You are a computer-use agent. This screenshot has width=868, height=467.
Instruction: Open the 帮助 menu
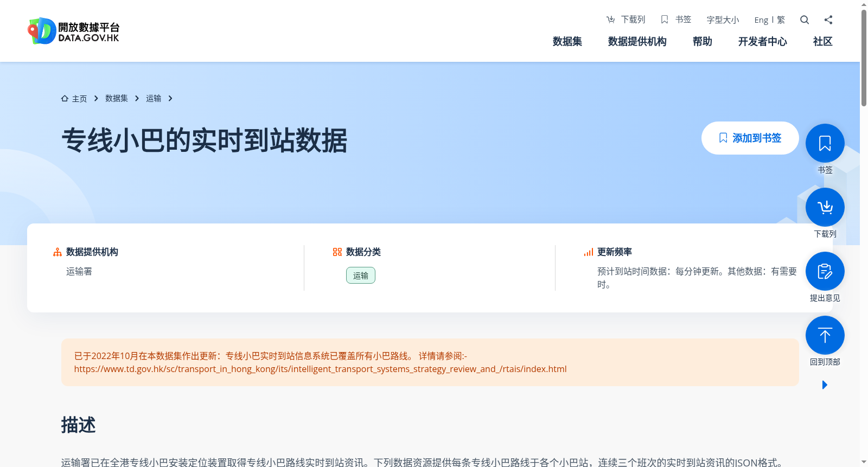point(703,41)
